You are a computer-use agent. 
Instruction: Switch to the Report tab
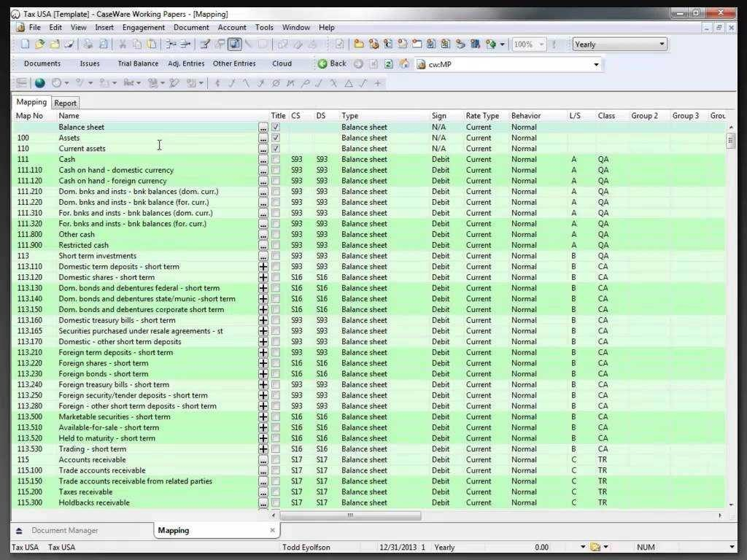[x=65, y=102]
